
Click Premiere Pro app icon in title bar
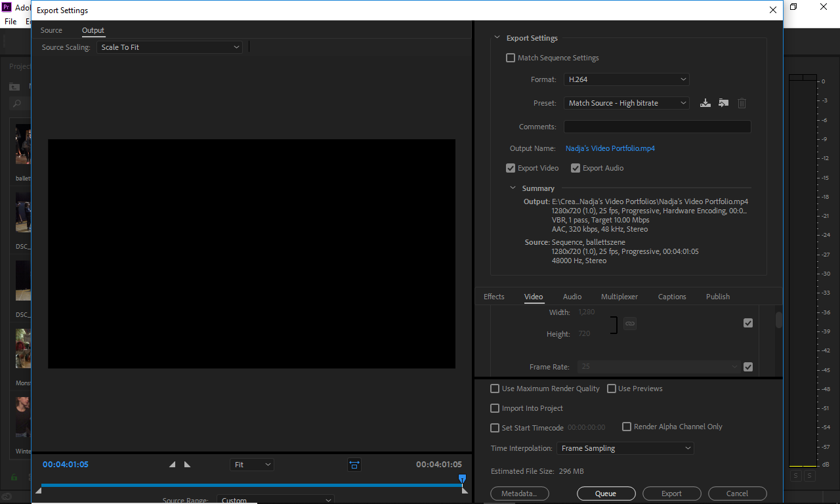pos(8,7)
